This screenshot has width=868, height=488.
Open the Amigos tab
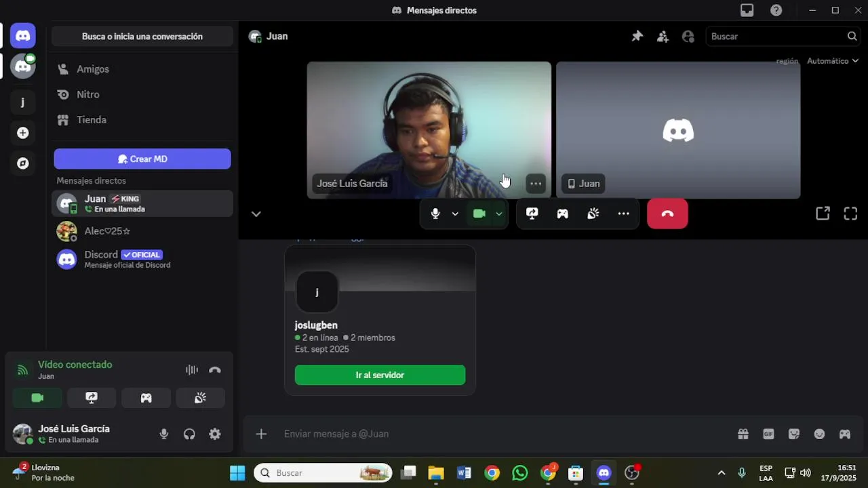coord(142,69)
